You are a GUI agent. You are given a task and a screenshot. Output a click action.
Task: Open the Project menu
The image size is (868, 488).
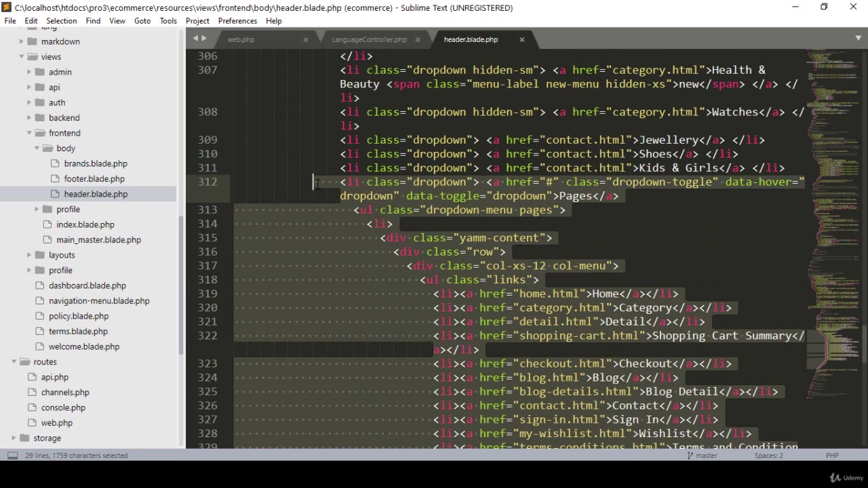coord(197,21)
